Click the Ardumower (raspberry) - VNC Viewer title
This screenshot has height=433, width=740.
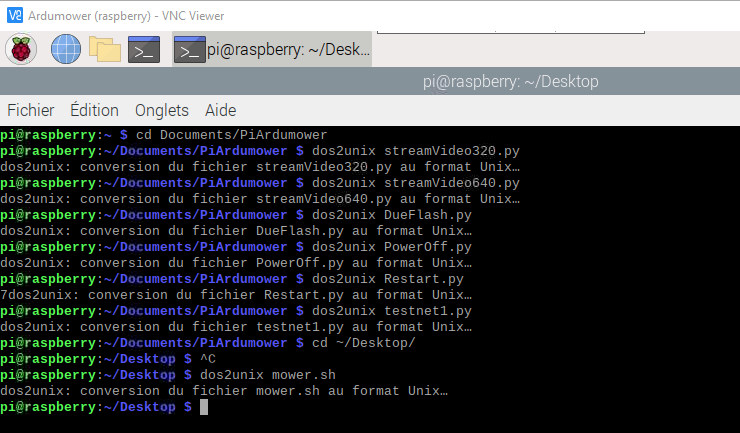click(126, 16)
